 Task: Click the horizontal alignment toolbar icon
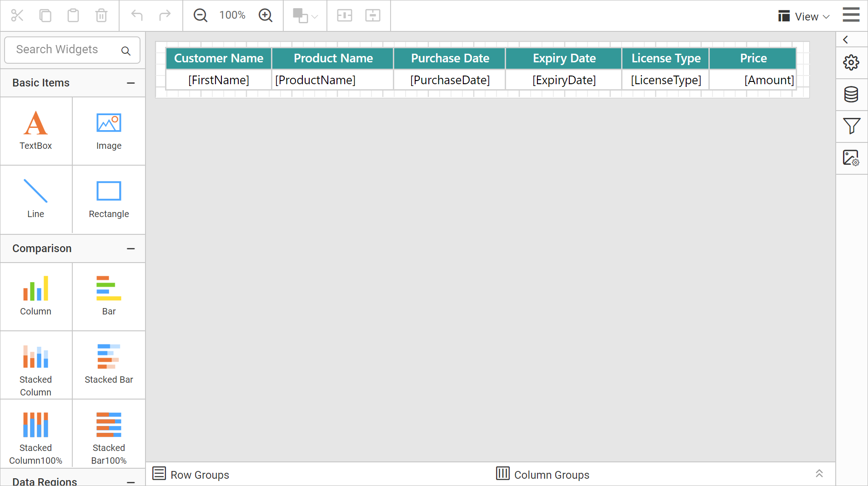coord(345,15)
